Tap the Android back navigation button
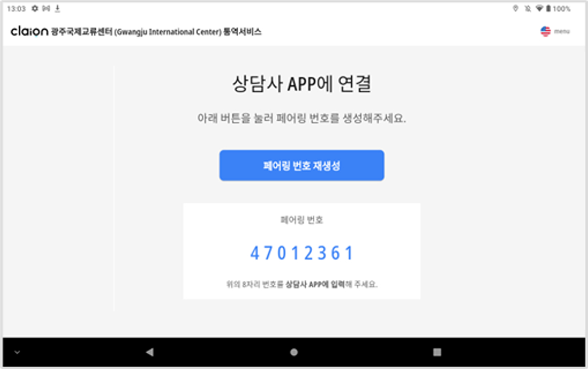Viewport: 588px width, 369px height. pos(150,352)
